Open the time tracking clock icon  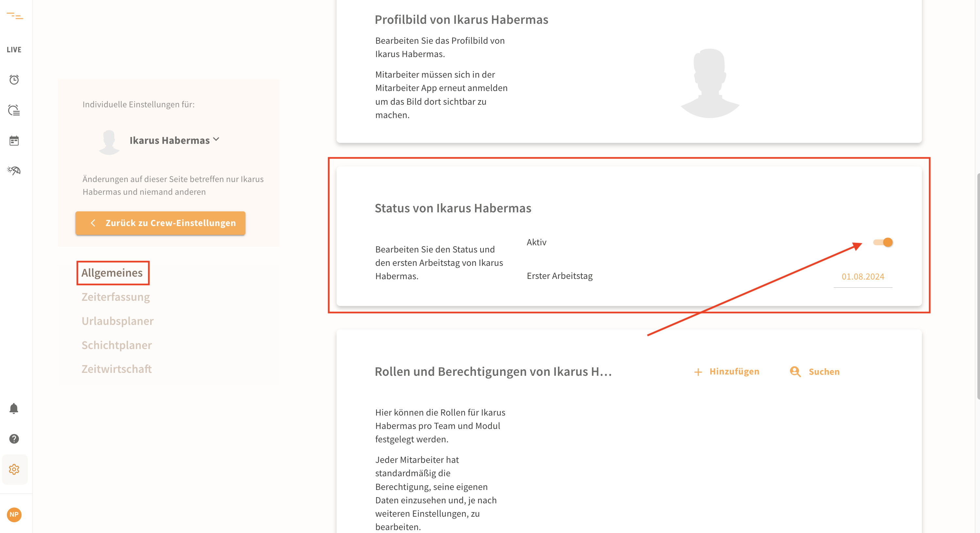[14, 80]
